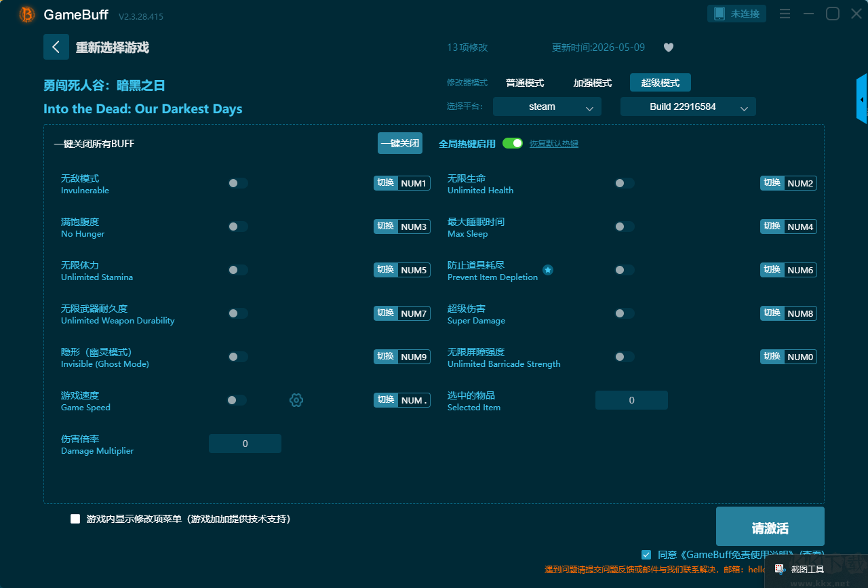This screenshot has height=588, width=868.
Task: Click 更新时间:2026-05-09 text
Action: click(598, 47)
